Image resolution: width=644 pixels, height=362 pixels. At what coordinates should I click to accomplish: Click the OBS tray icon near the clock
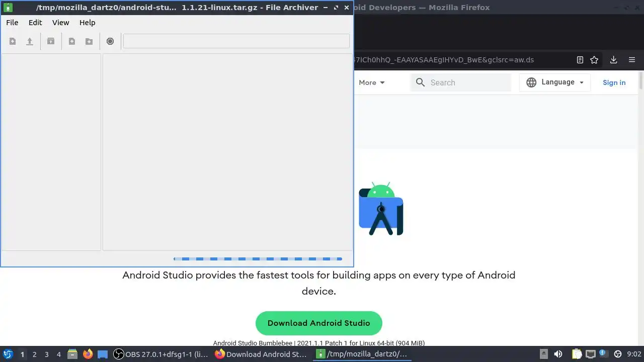pyautogui.click(x=618, y=354)
